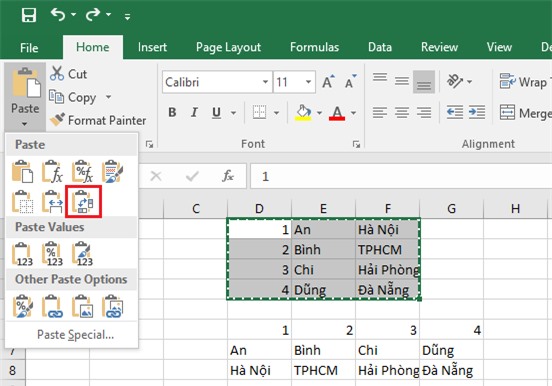The height and width of the screenshot is (386, 552).
Task: Click into the formula bar field
Action: point(401,176)
